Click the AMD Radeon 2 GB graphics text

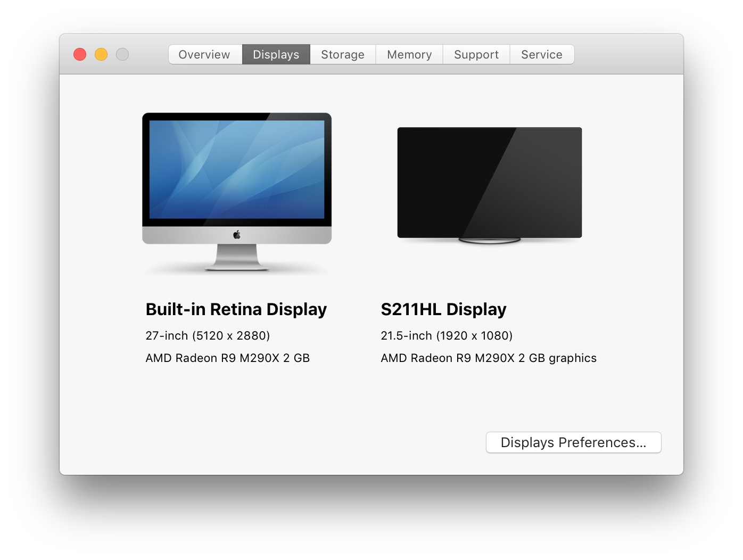click(489, 358)
